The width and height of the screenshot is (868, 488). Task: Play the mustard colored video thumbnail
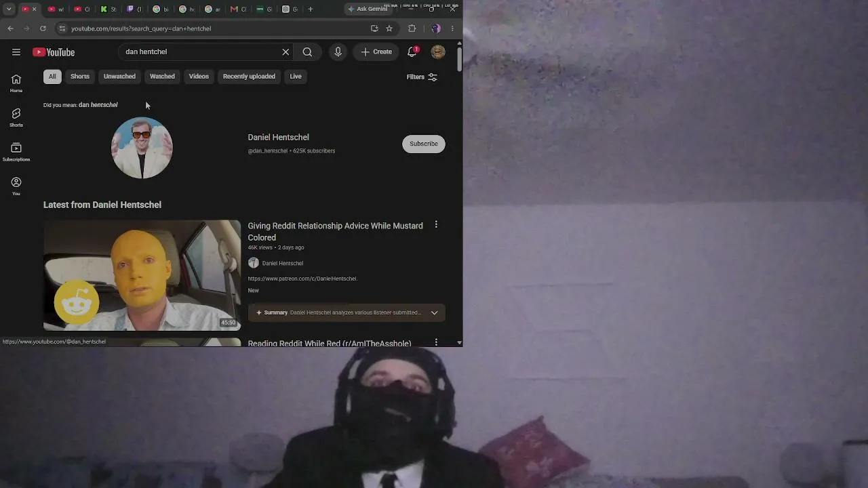[142, 275]
